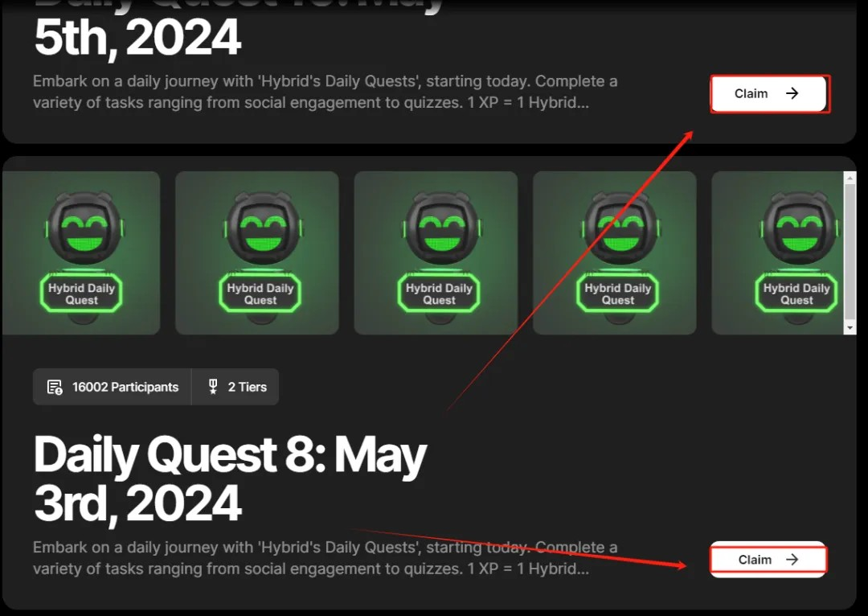
Task: Claim the Daily Quest 8 reward
Action: 768,560
